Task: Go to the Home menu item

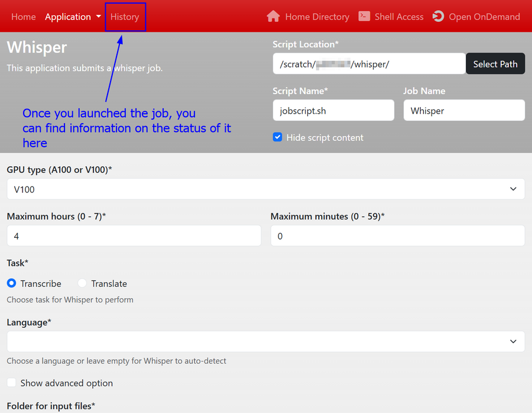Action: (x=24, y=17)
